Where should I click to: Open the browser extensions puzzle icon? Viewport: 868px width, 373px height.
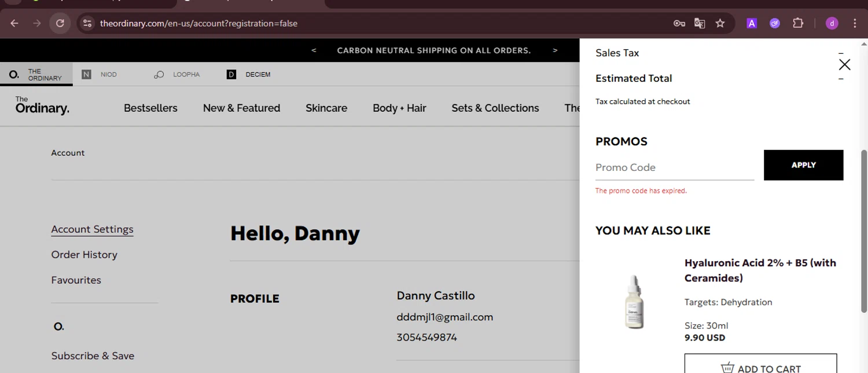(798, 23)
